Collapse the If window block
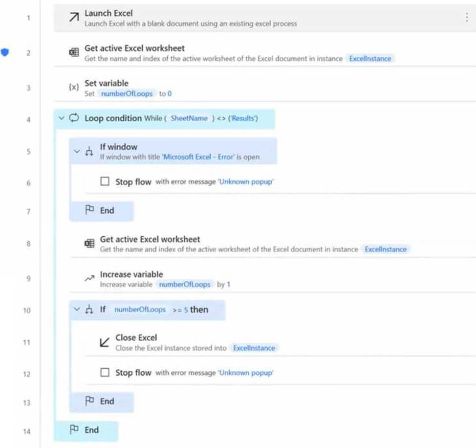 (x=77, y=151)
